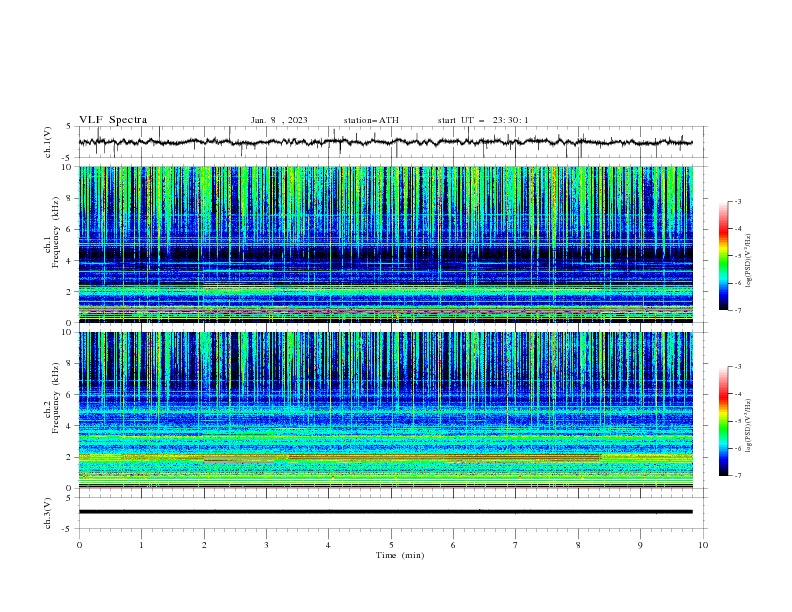Click time axis tick label "3"

point(266,545)
